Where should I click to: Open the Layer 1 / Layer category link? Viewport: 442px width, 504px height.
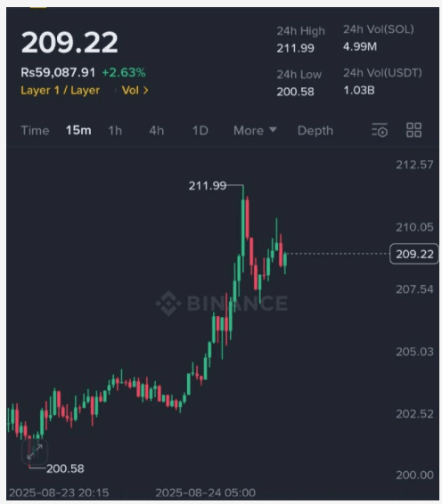pyautogui.click(x=61, y=90)
